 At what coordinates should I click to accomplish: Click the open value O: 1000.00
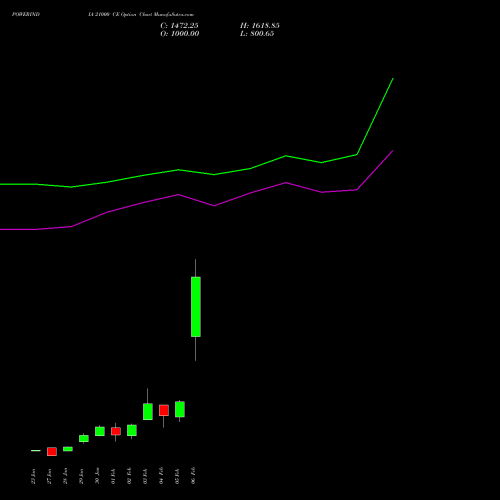tap(180, 34)
